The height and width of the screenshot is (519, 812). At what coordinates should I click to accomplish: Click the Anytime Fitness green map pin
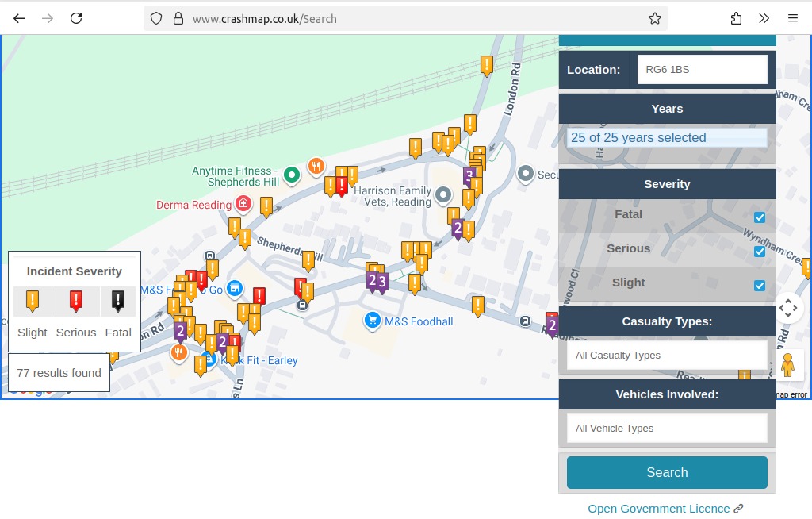click(292, 175)
